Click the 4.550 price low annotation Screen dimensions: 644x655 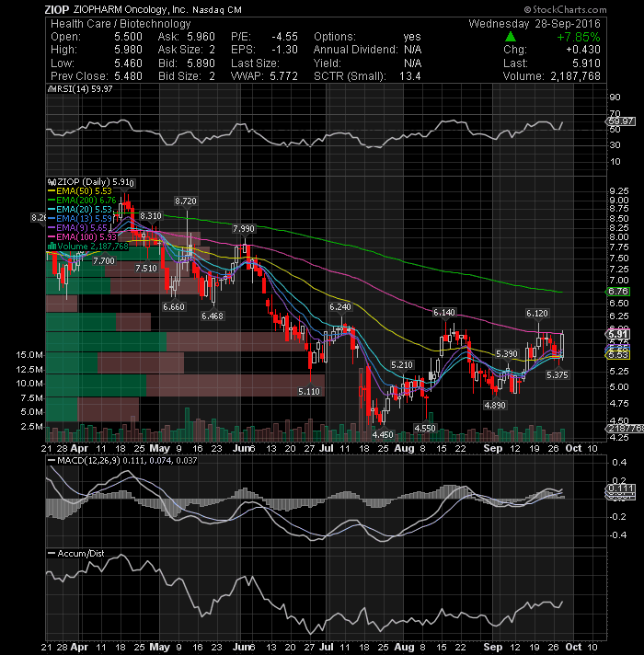coord(425,428)
